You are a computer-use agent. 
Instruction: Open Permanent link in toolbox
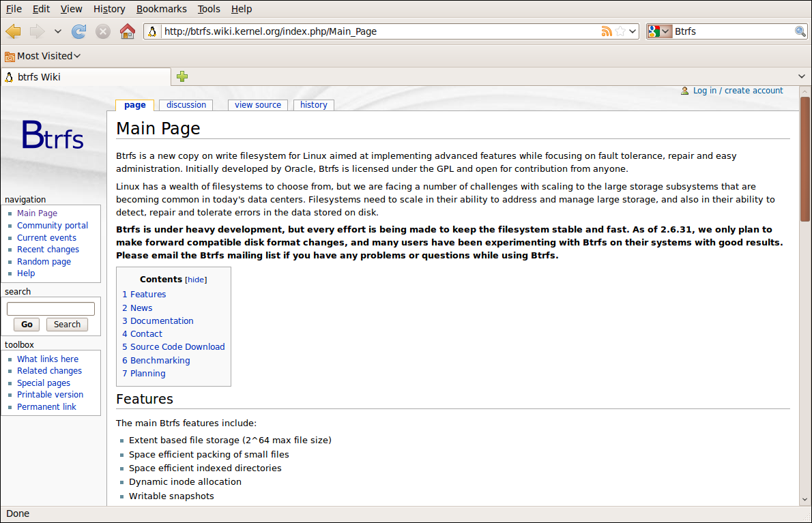tap(46, 407)
